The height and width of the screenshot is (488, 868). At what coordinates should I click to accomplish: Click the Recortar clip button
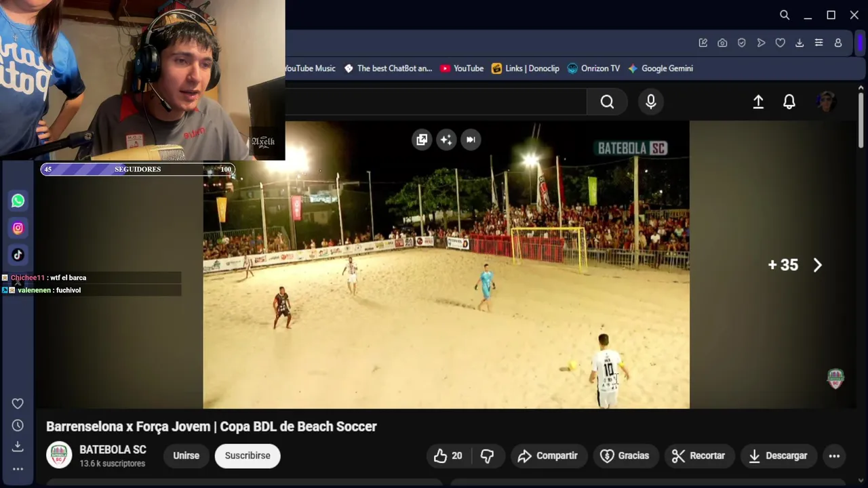coord(698,456)
